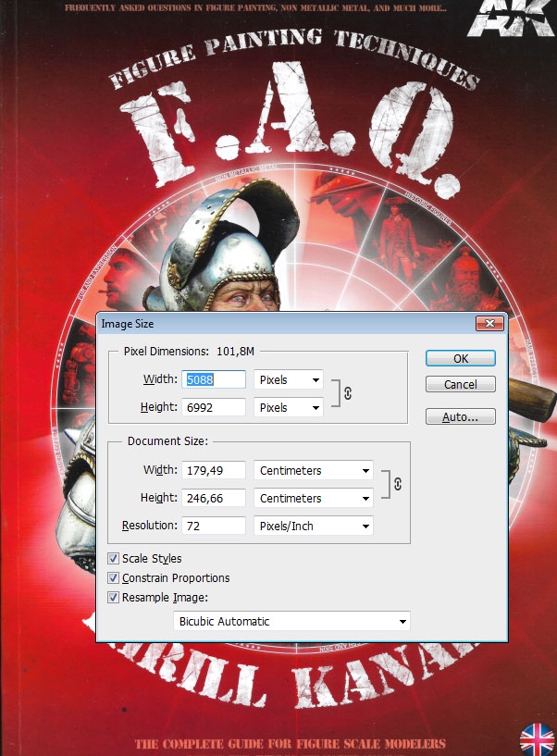Open Resolution Pixels/Inch dropdown

[x=314, y=526]
